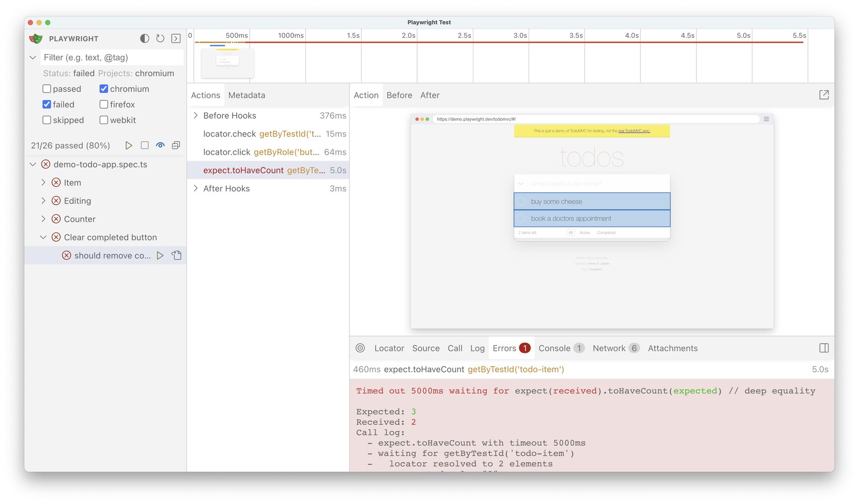Toggle dark mode theme in Playwright UI

(x=144, y=38)
